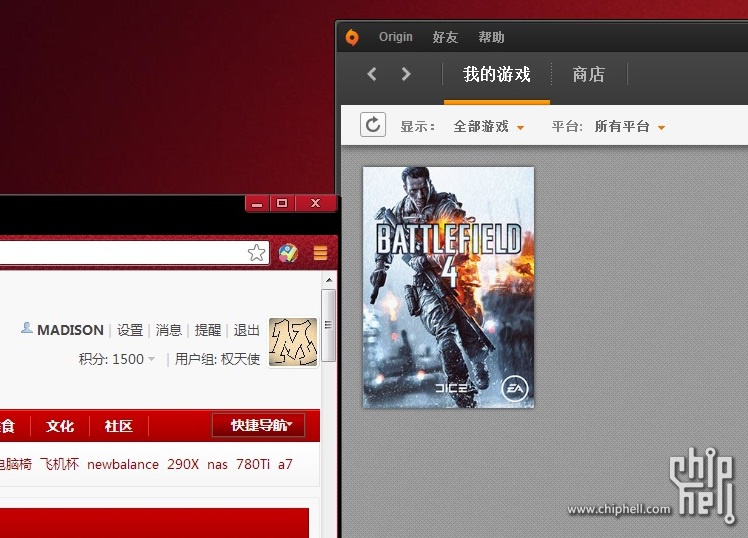748x538 pixels.
Task: Select the Battlefield 4 game cover
Action: point(448,287)
